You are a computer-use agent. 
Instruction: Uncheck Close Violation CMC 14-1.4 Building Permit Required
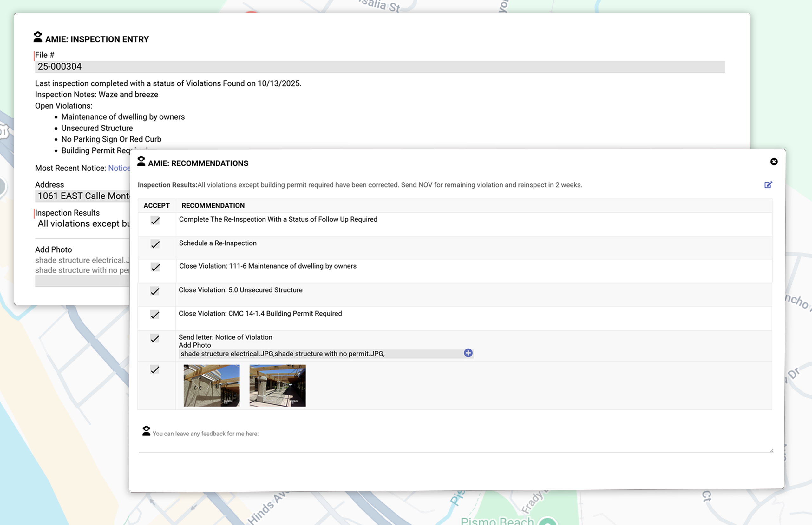coord(156,315)
